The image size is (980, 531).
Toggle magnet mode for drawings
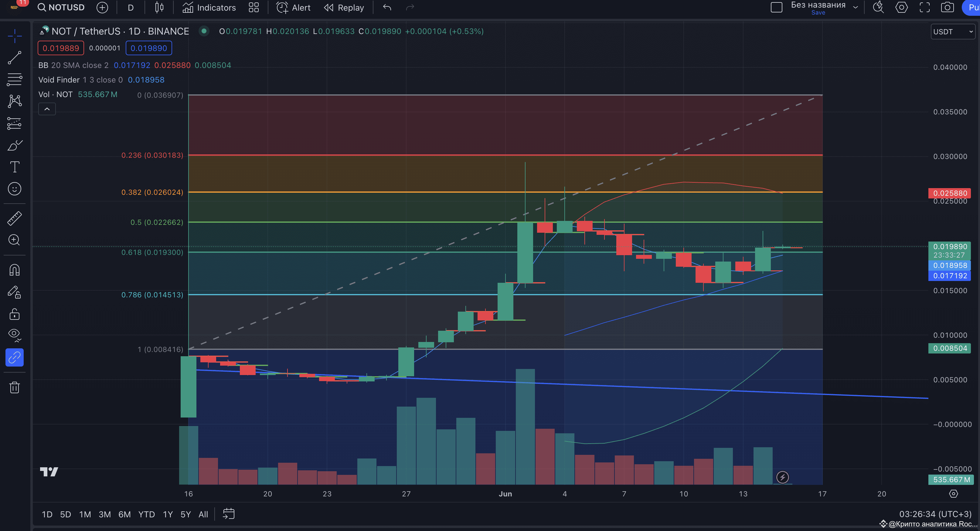(x=15, y=270)
